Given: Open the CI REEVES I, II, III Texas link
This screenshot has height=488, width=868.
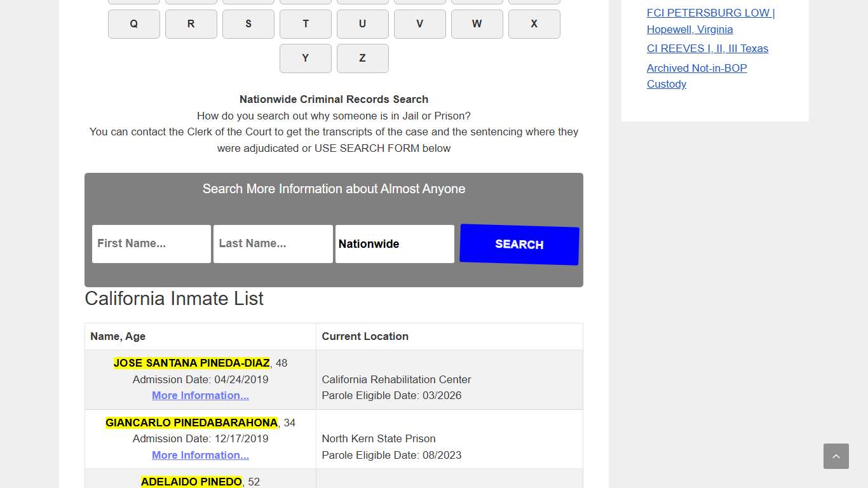Looking at the screenshot, I should coord(707,48).
